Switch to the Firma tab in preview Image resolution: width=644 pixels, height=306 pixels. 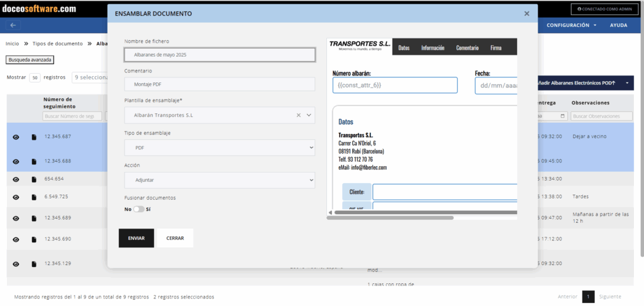click(x=496, y=48)
